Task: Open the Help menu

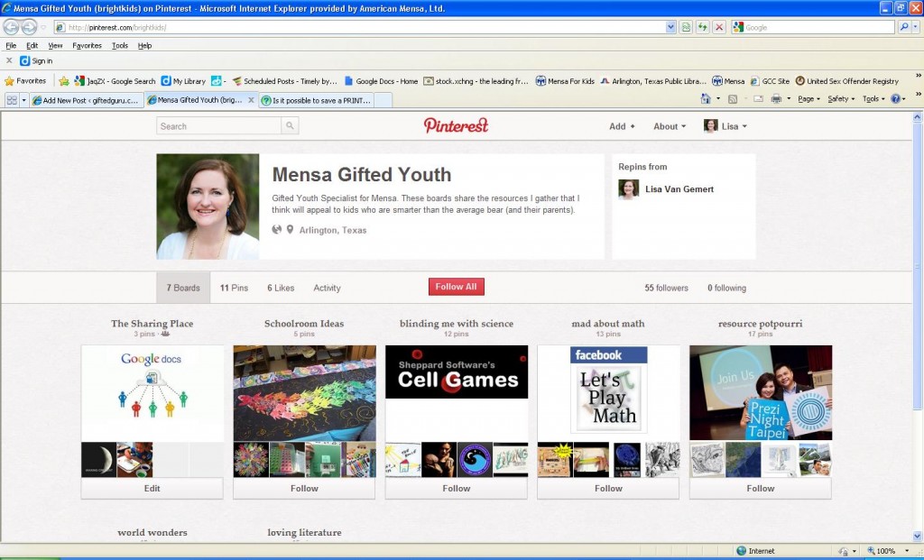Action: click(x=144, y=45)
